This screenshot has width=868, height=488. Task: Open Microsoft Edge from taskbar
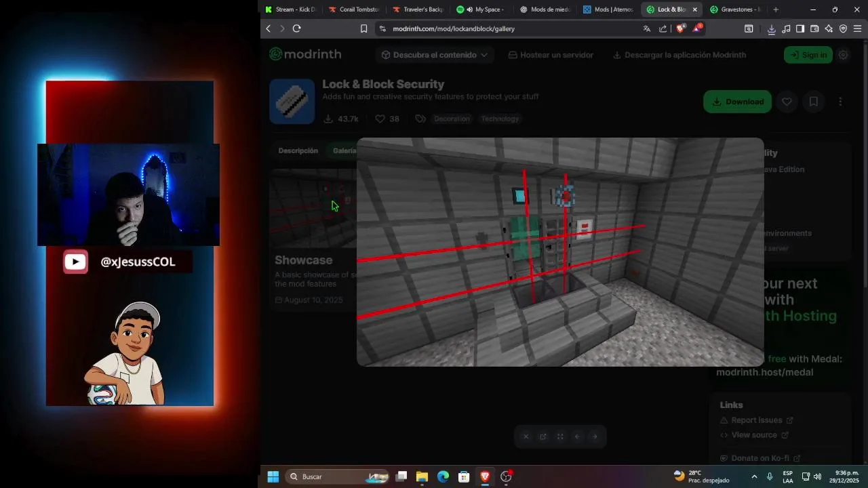coord(443,476)
